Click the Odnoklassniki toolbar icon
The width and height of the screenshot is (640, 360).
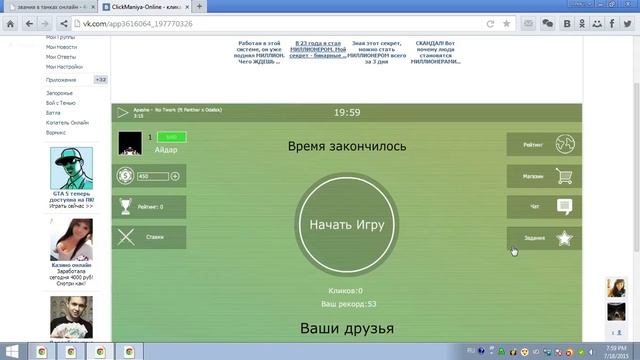582,24
